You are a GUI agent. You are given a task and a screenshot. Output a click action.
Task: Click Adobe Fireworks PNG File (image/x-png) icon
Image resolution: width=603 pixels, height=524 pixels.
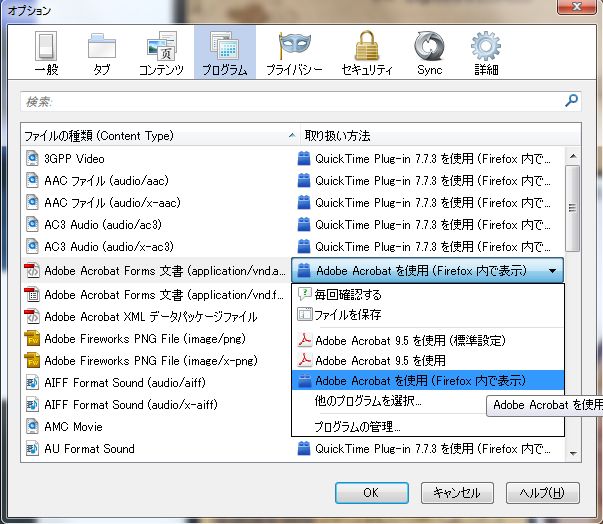32,360
